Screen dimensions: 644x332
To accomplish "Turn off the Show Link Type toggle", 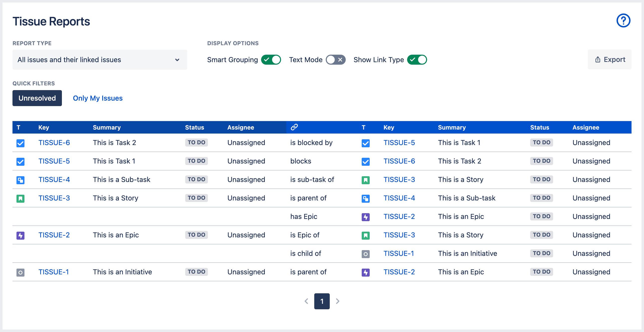I will (x=417, y=60).
